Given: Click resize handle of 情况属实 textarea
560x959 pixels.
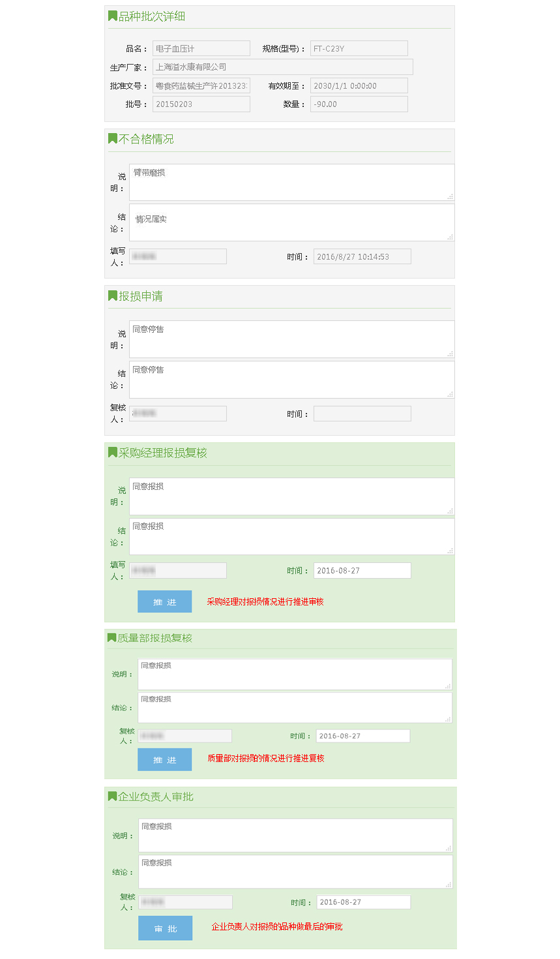Looking at the screenshot, I should (450, 237).
